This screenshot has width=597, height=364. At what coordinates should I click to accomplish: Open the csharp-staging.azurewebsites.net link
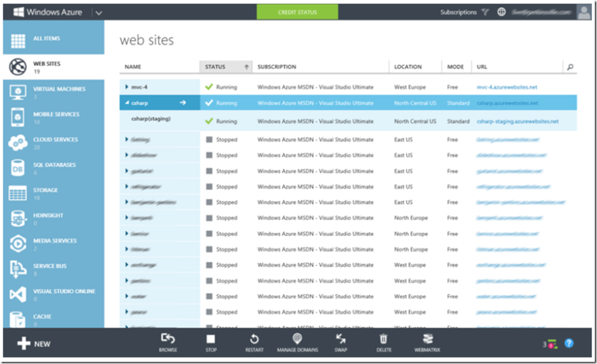click(x=518, y=122)
